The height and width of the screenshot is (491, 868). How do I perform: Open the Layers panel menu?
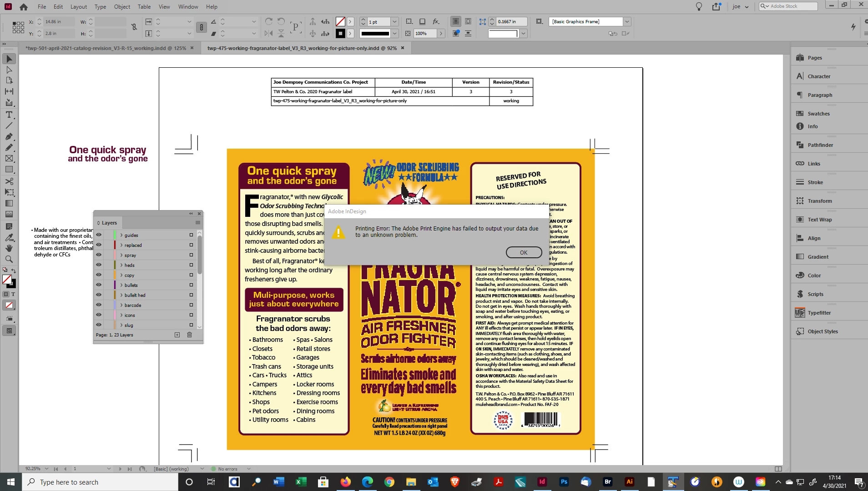point(198,223)
